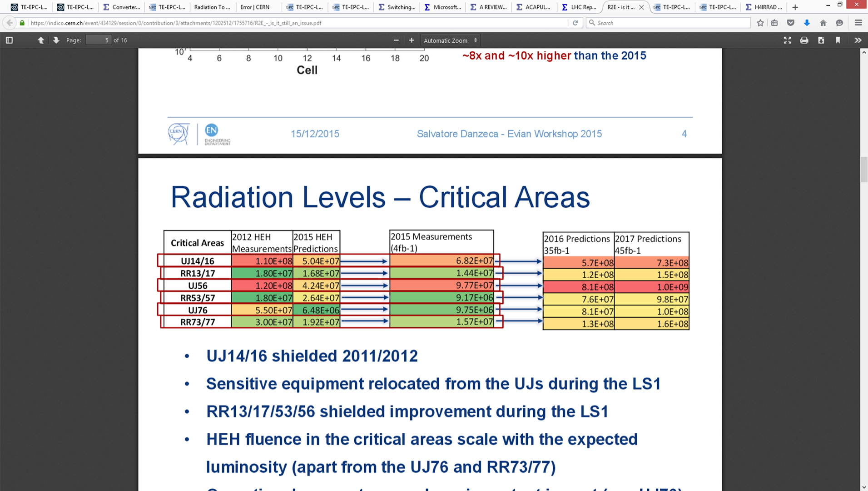
Task: Click the UJ76 row label
Action: coord(197,310)
